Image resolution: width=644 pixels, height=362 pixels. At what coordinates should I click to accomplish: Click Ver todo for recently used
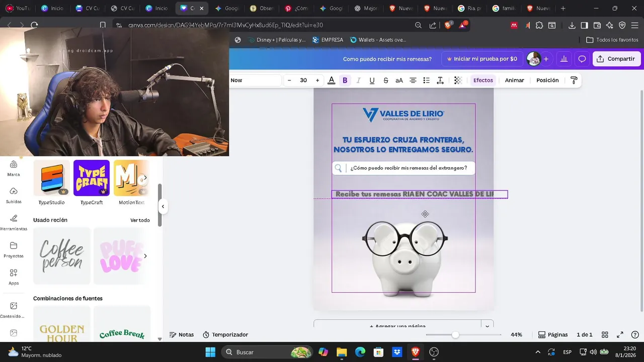pyautogui.click(x=140, y=220)
